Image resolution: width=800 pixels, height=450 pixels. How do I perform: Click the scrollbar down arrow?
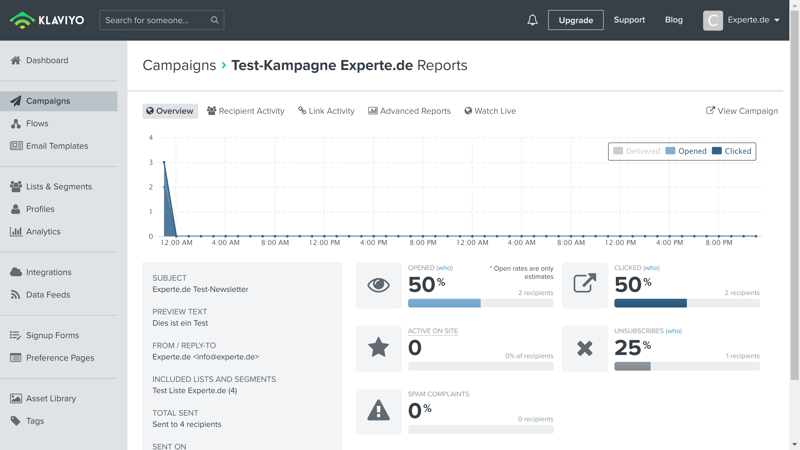(x=794, y=444)
